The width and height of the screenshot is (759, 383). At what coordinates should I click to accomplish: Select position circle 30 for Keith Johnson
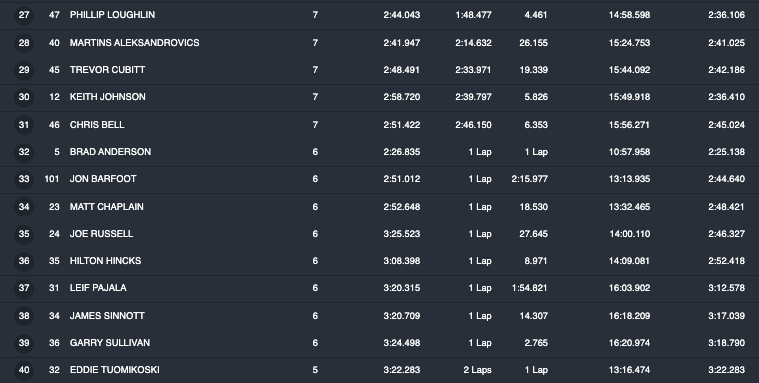[24, 97]
